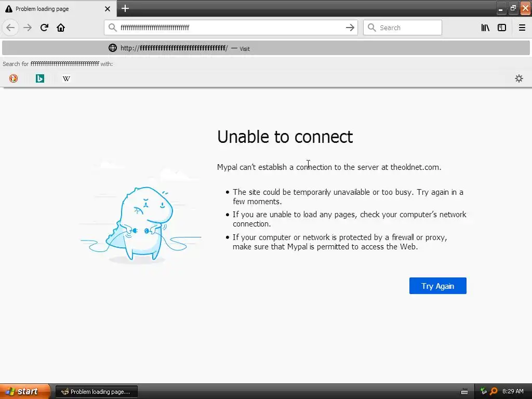Click the network tray icon
Viewport: 532px width, 399px height.
pyautogui.click(x=484, y=391)
